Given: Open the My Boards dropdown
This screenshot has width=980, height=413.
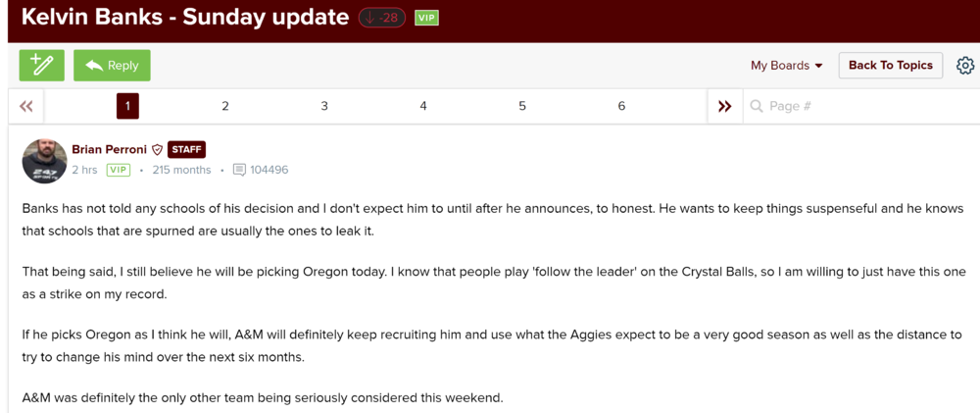Looking at the screenshot, I should 786,66.
